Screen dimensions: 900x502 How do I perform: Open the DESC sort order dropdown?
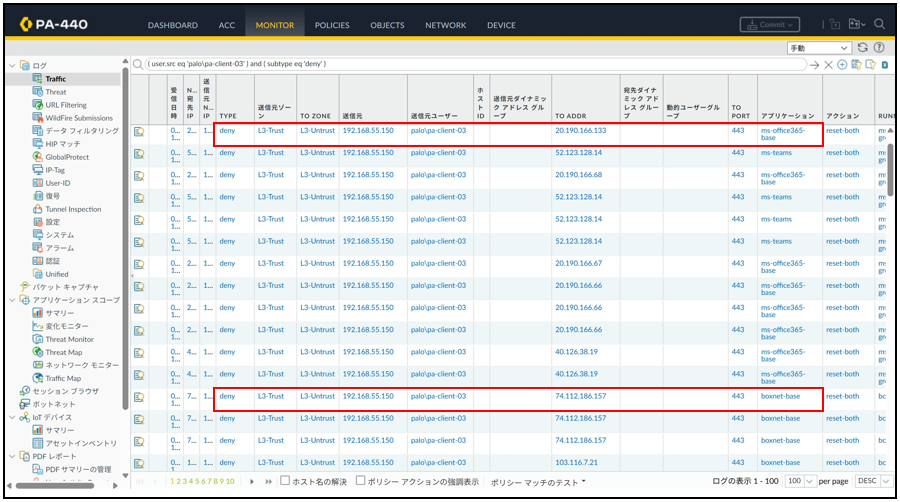pos(874,481)
